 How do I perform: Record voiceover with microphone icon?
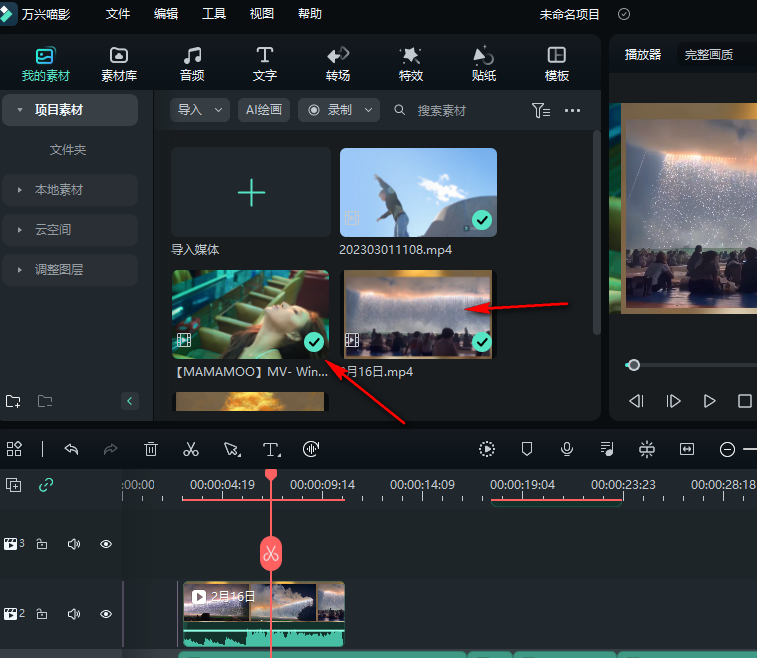[567, 449]
